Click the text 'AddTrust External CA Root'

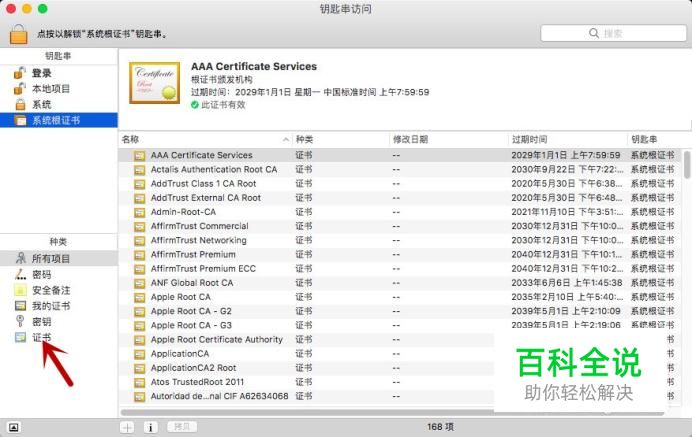tap(206, 198)
